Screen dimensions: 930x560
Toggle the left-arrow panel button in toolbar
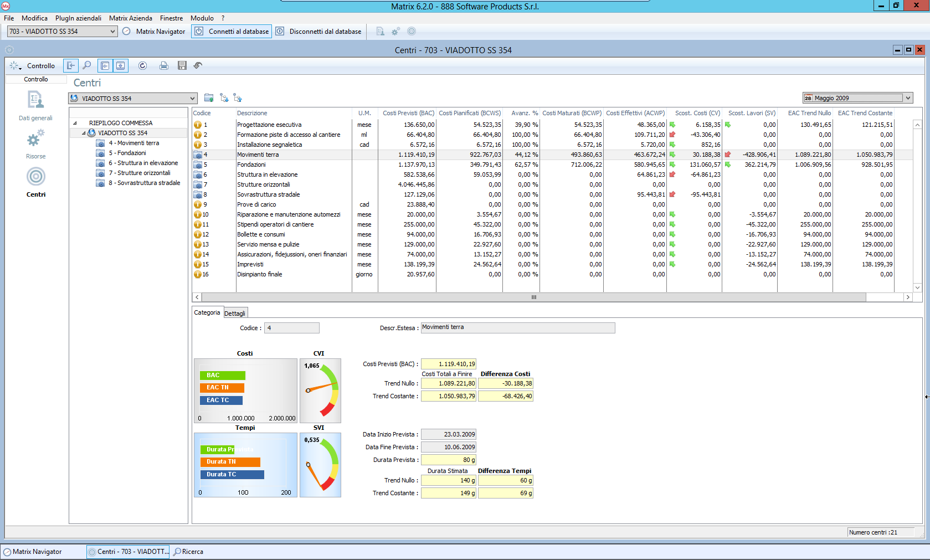[x=105, y=65]
